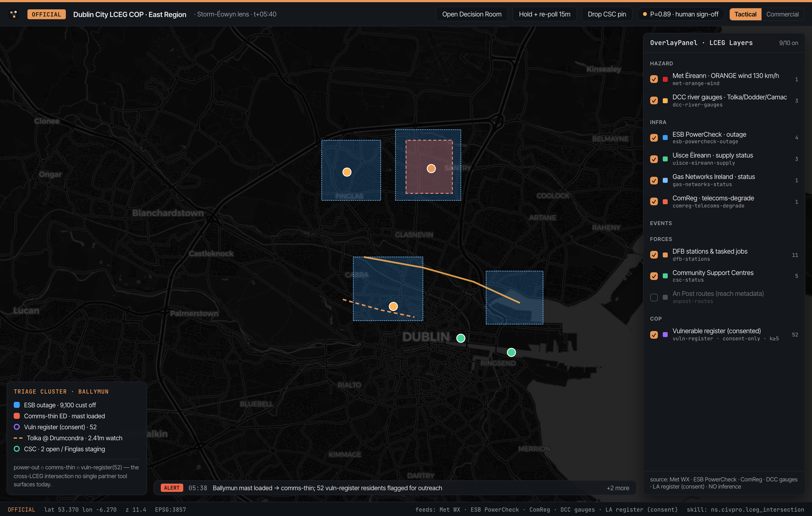Click CSC 2 open / Finglas staging entry
The height and width of the screenshot is (516, 812).
59,449
